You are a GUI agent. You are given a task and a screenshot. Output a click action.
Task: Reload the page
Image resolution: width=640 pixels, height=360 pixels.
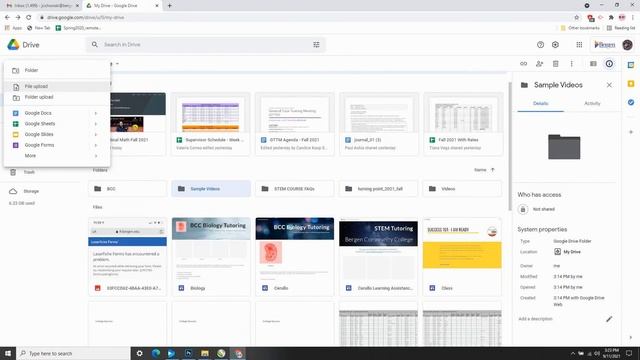click(29, 18)
